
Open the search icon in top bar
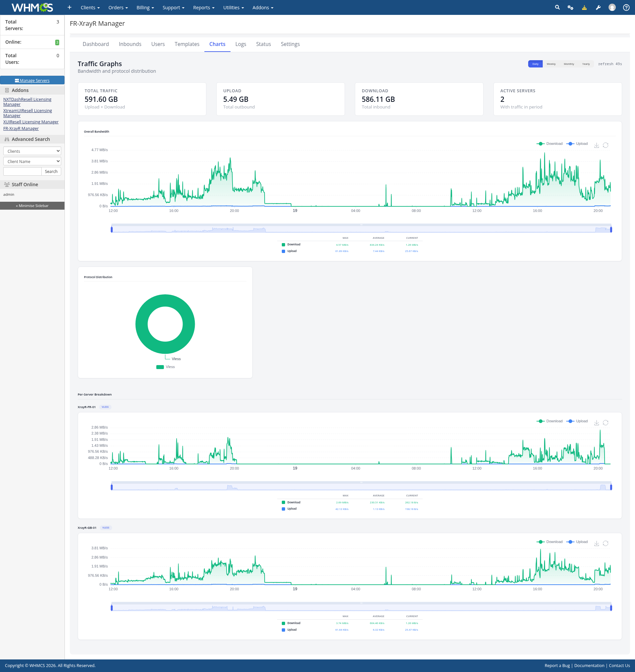click(x=557, y=8)
